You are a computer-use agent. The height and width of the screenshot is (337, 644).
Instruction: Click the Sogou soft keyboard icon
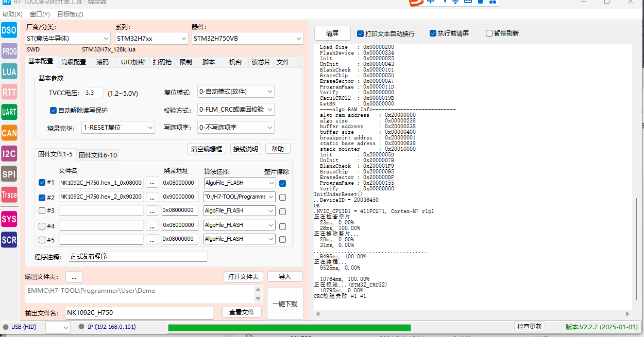point(468,2)
